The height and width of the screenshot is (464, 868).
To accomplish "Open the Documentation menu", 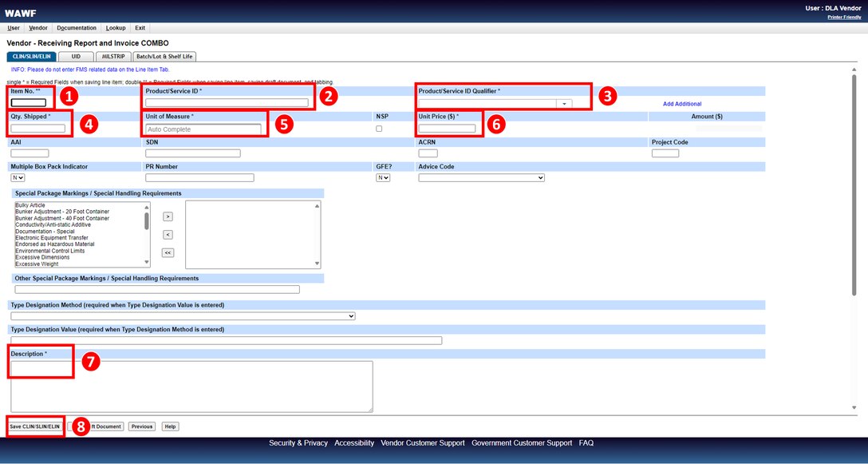I will [x=77, y=28].
